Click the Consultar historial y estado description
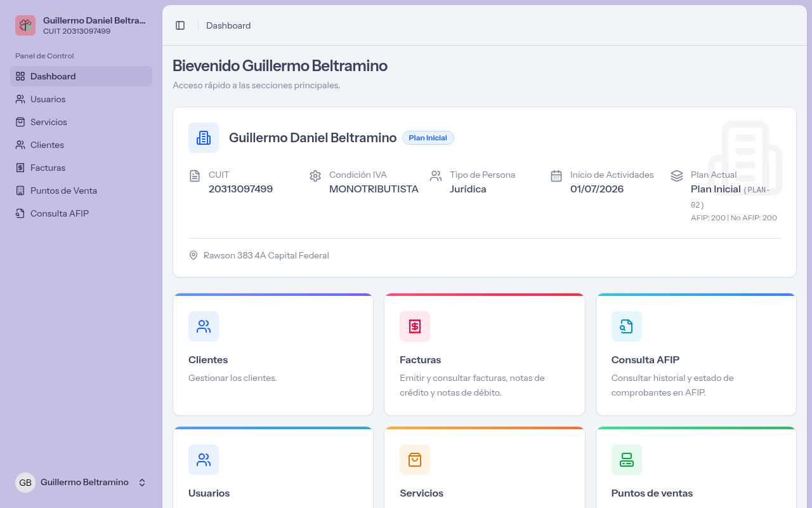Screen dimensions: 812x508 (x=672, y=385)
